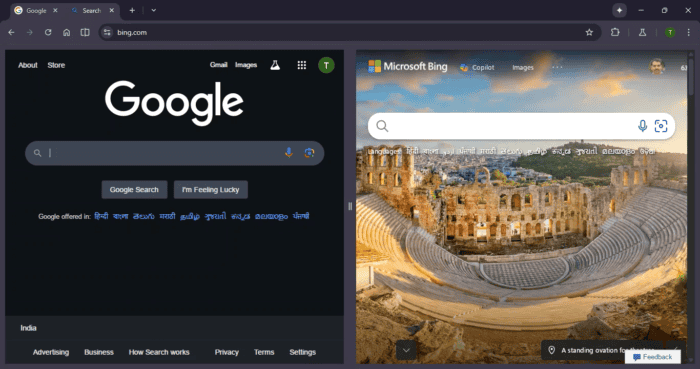Open Copilot in the Bing header
This screenshot has height=369, width=700.
[477, 67]
